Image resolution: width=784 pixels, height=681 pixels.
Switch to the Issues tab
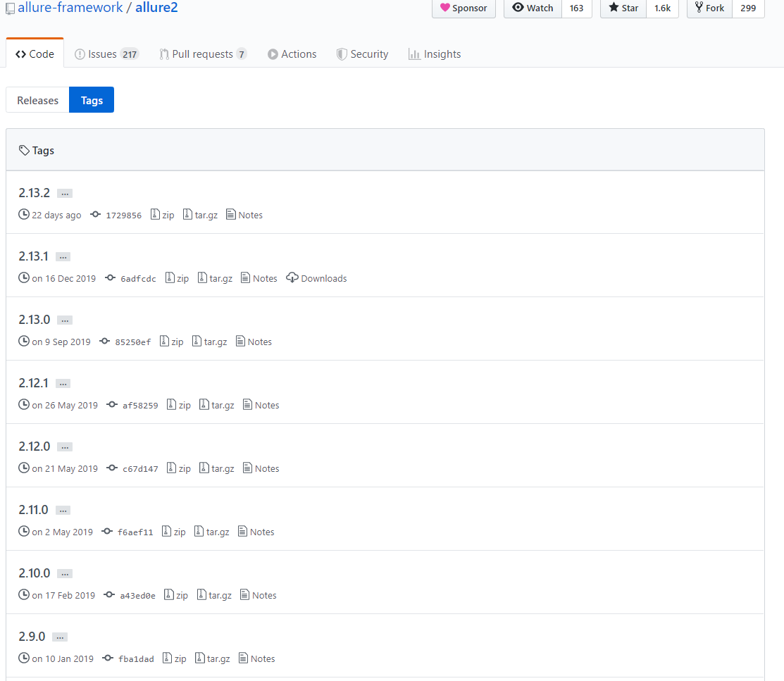106,54
